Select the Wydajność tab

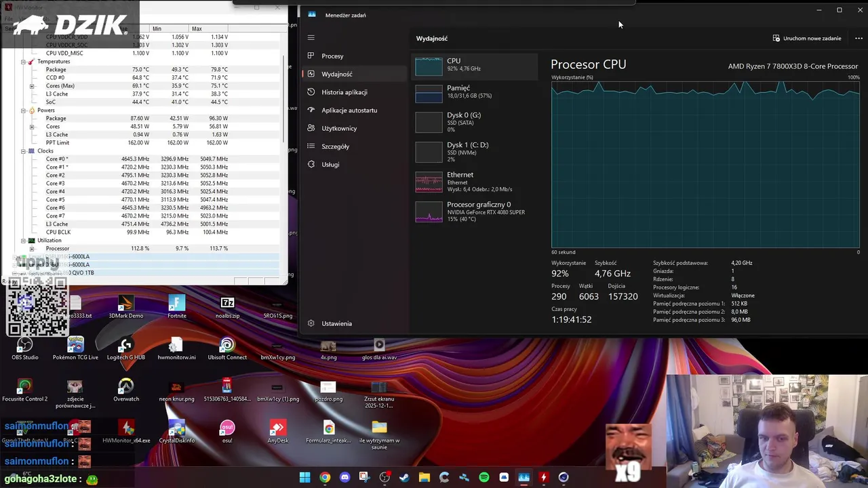pos(354,74)
